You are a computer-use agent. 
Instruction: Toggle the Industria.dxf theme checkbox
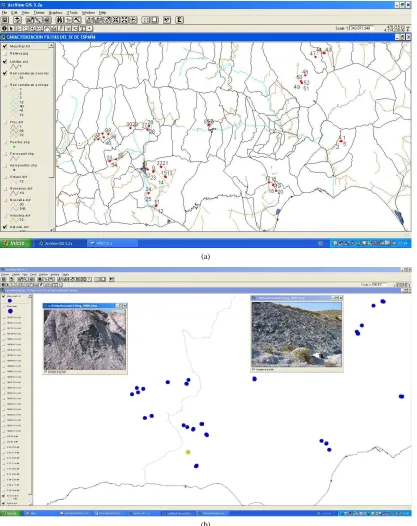tap(5, 216)
